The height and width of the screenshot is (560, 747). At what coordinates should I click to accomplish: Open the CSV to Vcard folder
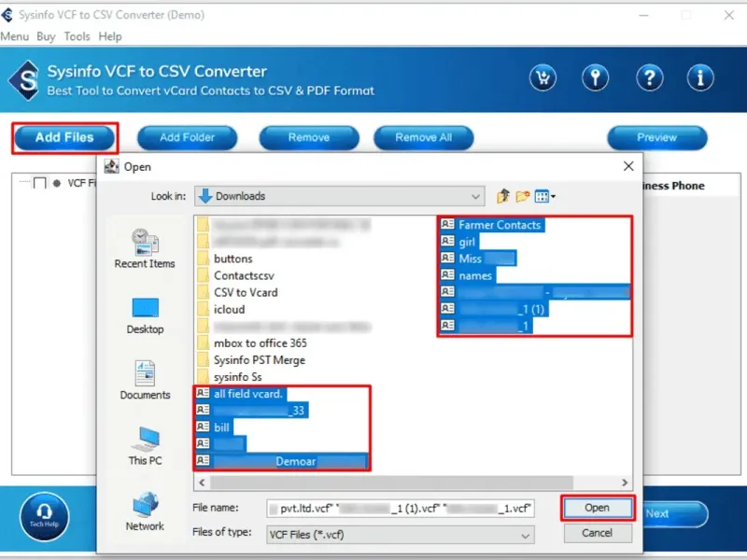point(238,292)
